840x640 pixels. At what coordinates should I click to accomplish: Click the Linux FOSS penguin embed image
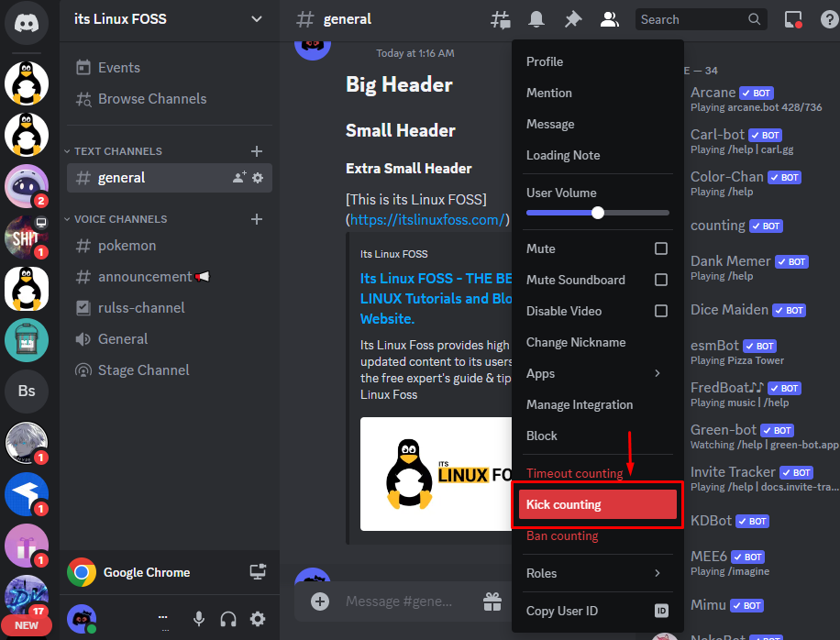437,474
